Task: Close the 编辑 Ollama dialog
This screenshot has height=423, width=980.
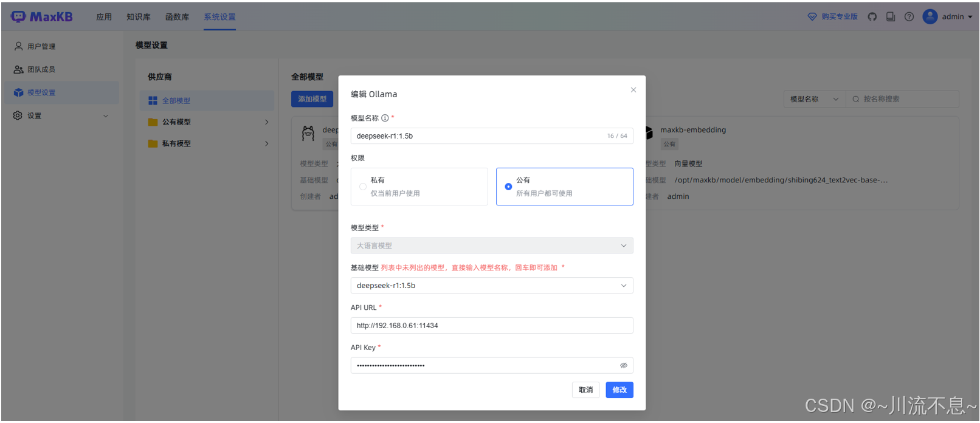Action: click(x=633, y=90)
